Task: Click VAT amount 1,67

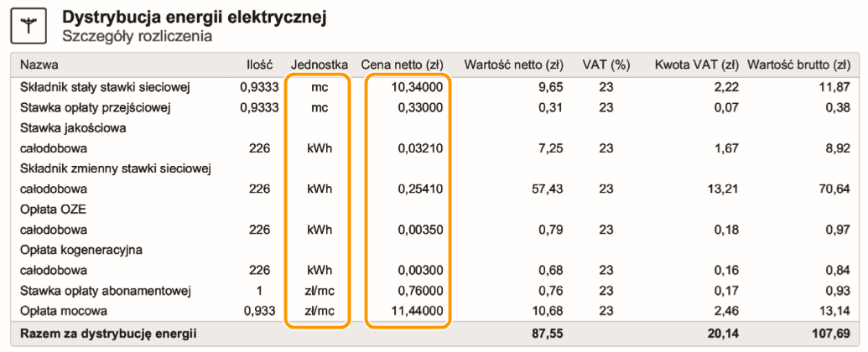Action: click(x=726, y=148)
